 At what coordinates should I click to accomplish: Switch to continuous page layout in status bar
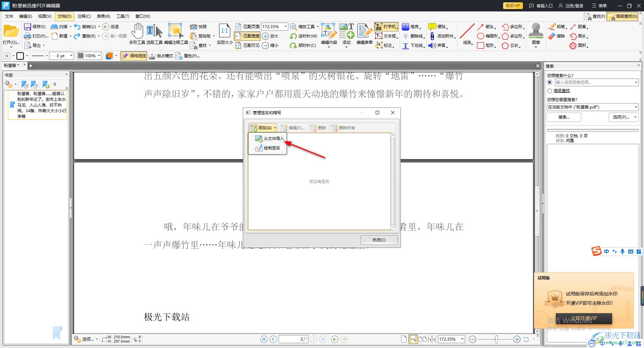[x=413, y=339]
